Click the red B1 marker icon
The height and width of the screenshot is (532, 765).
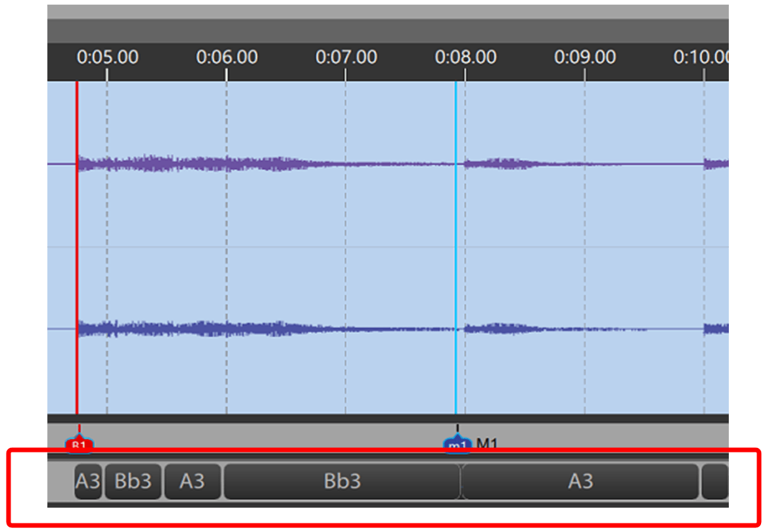pyautogui.click(x=79, y=445)
